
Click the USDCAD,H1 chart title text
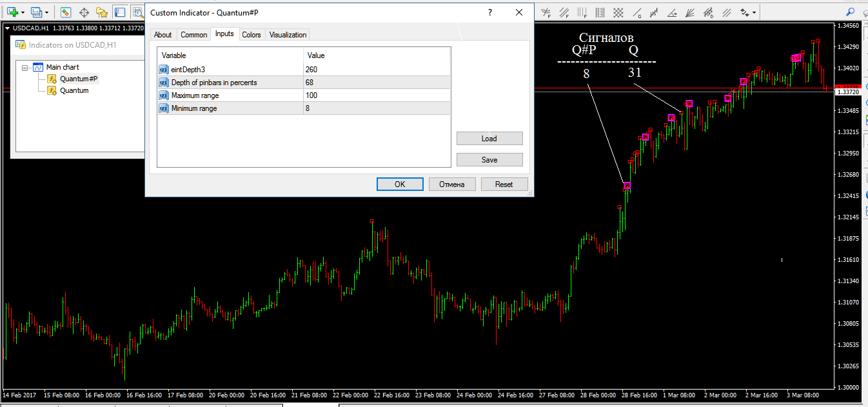[x=31, y=28]
